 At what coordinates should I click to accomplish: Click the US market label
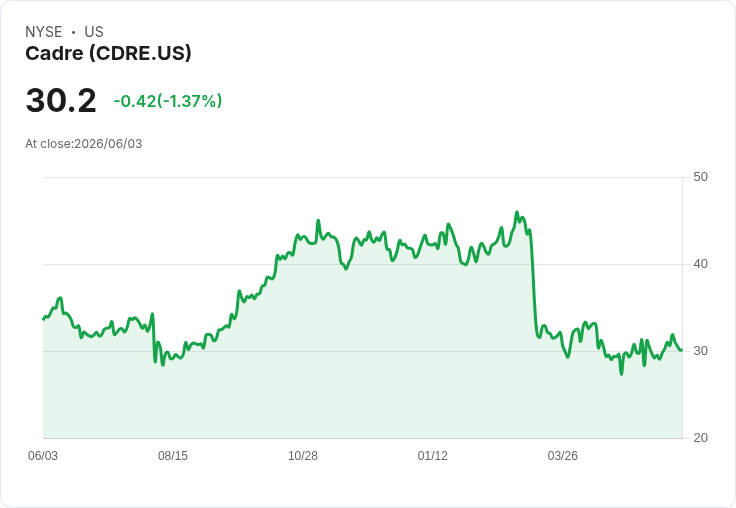94,32
